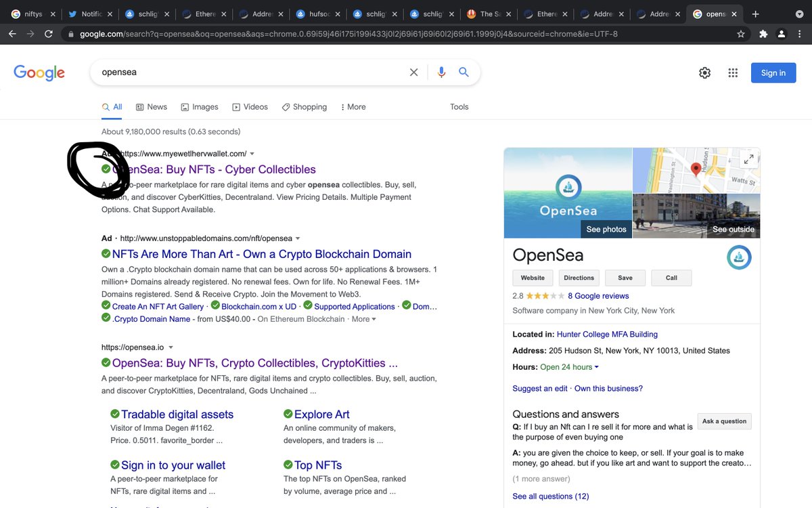Click the green check beside Tradable digital assets
Screen dimensions: 812x508
(115, 414)
